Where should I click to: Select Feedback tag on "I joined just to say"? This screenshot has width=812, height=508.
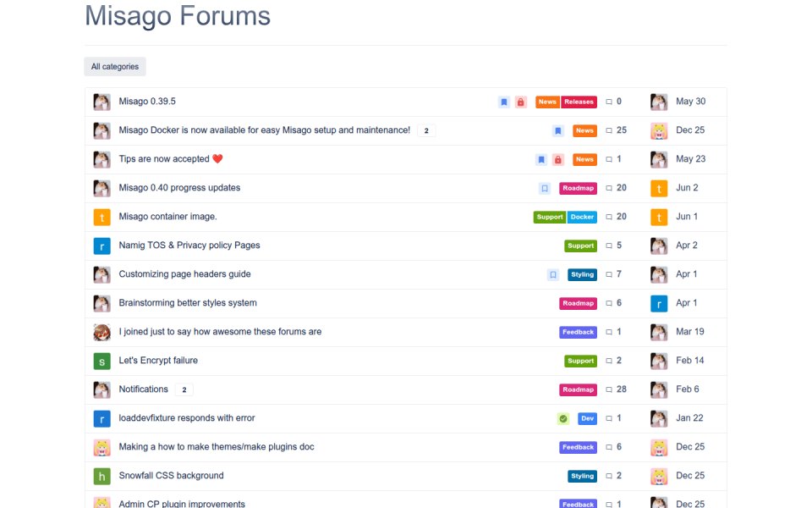pos(578,332)
